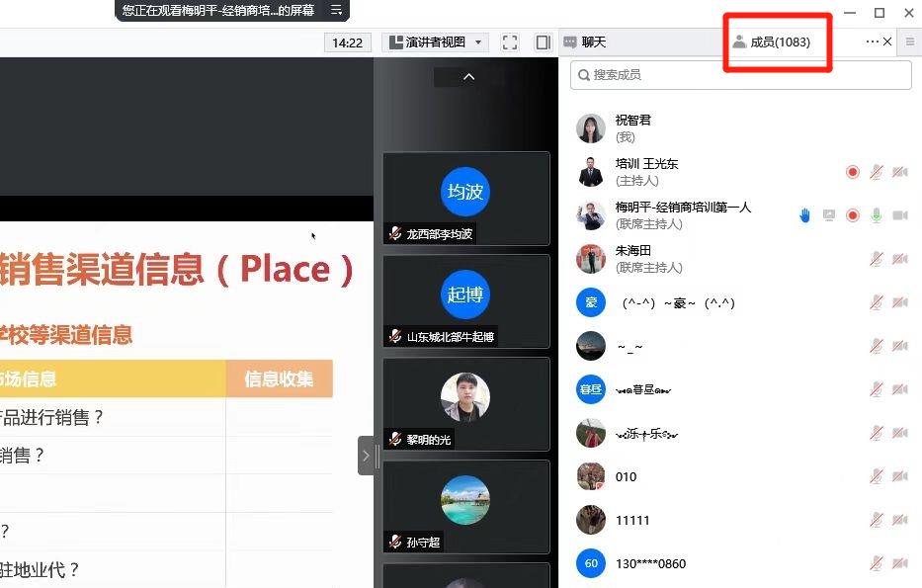The image size is (922, 588).
Task: Enter full screen mode
Action: (x=510, y=42)
